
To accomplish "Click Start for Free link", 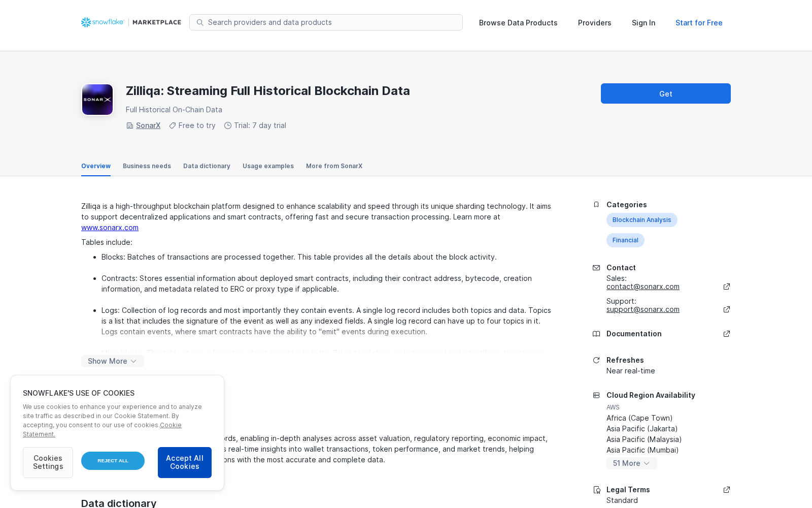I will [699, 23].
